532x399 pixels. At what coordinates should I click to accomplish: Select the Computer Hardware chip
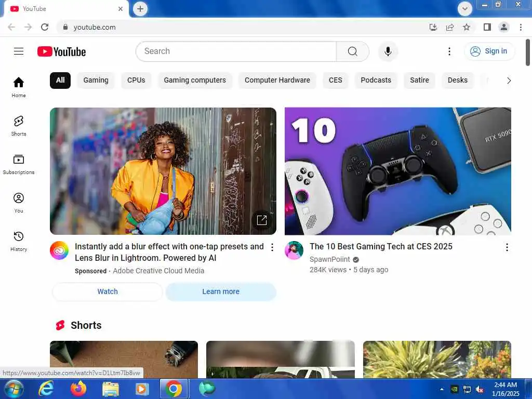coord(277,81)
